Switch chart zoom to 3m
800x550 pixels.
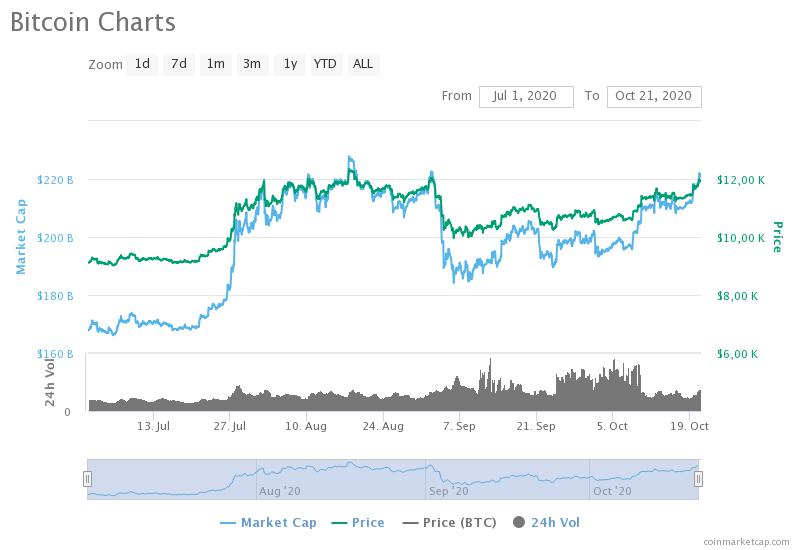(x=252, y=64)
